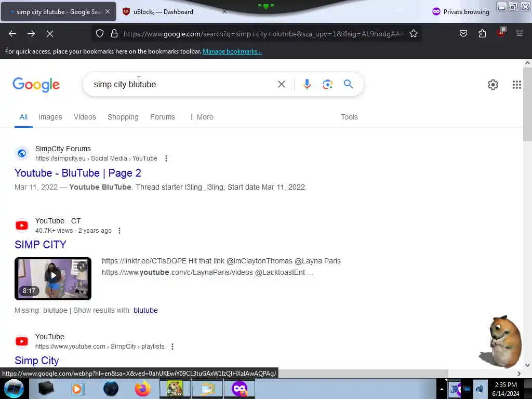Click the vertical page scrollbar thumb
Image resolution: width=532 pixels, height=399 pixels.
point(527,104)
